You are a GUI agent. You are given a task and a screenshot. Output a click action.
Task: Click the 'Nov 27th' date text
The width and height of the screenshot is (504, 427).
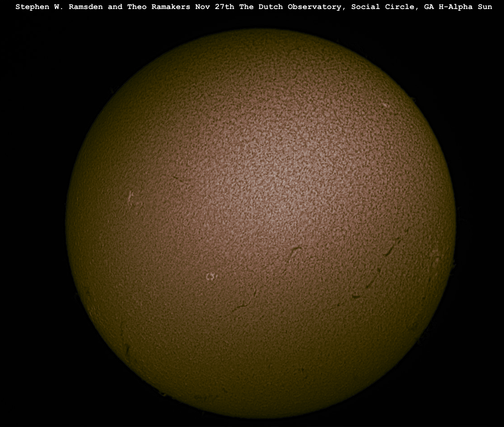point(215,7)
